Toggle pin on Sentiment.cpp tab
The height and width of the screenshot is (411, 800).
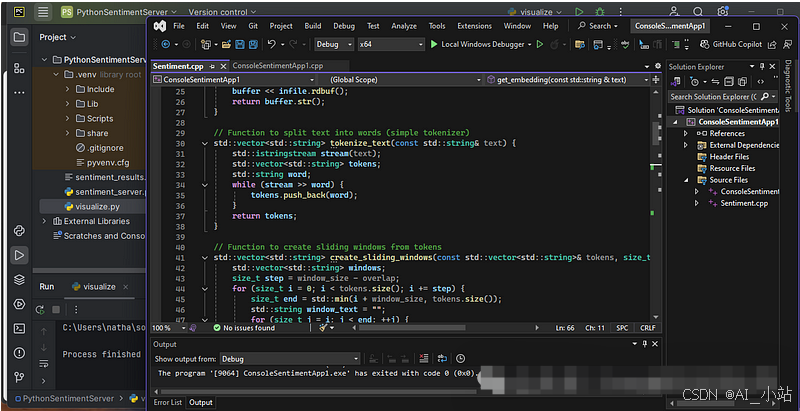(x=212, y=66)
